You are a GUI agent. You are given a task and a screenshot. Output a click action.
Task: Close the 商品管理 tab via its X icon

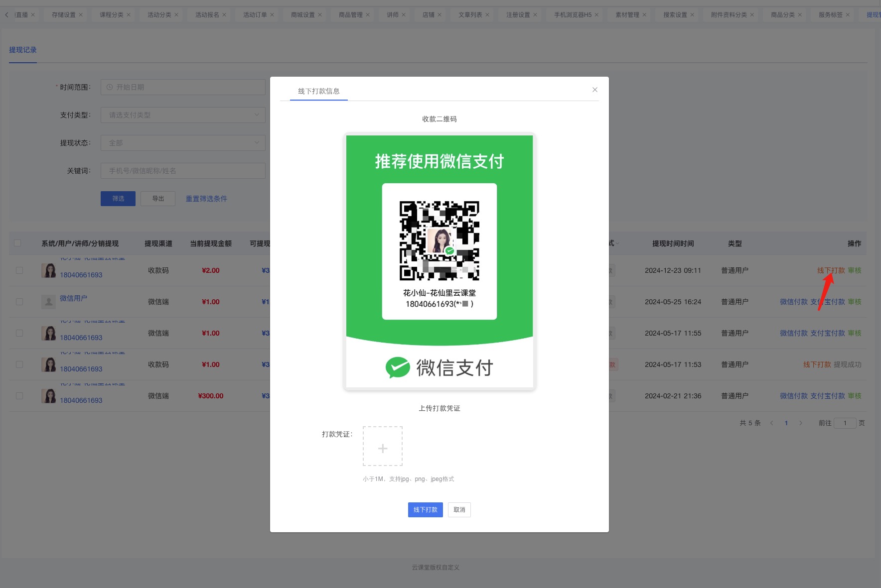368,15
